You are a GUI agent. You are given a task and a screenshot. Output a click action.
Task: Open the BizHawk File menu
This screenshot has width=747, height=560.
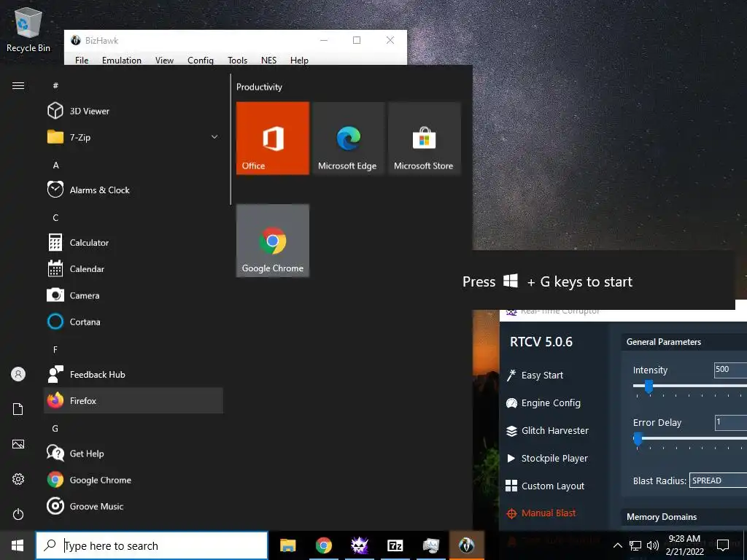(82, 60)
